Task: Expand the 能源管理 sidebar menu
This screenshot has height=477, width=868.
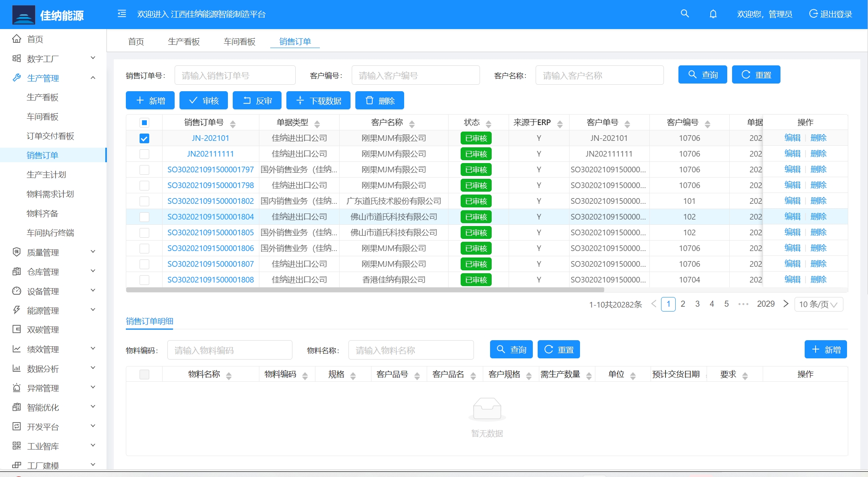Action: (x=93, y=310)
